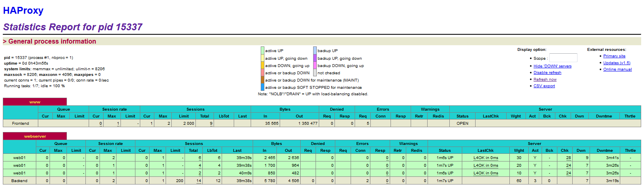Click the 'backup UP, going down' legend swatch

coord(315,58)
